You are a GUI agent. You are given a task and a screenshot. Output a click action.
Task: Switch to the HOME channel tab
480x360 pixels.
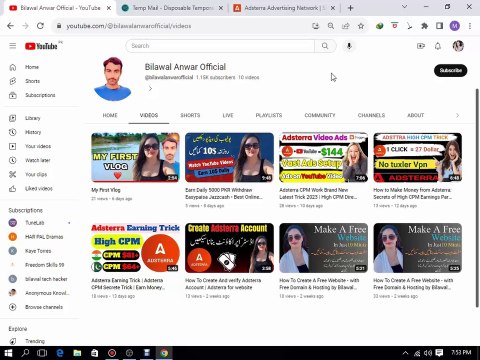tap(110, 115)
